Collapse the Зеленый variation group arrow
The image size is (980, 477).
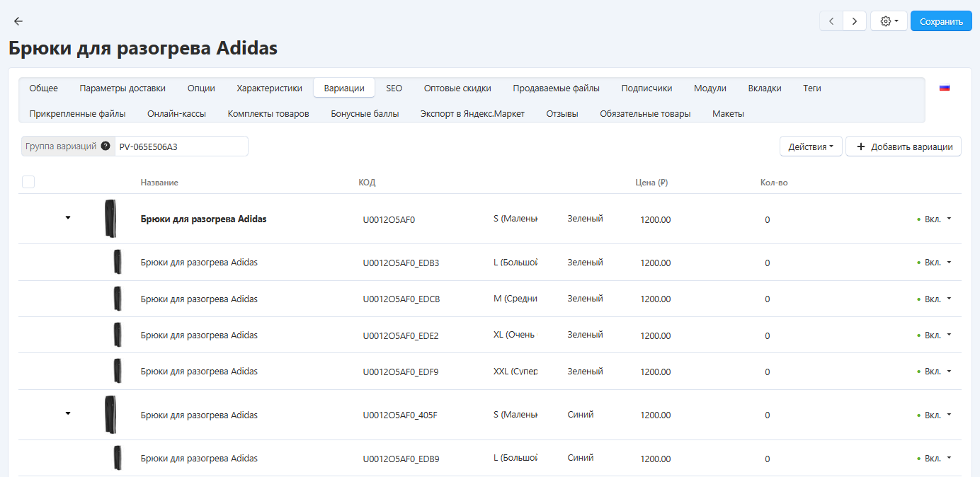(x=68, y=218)
